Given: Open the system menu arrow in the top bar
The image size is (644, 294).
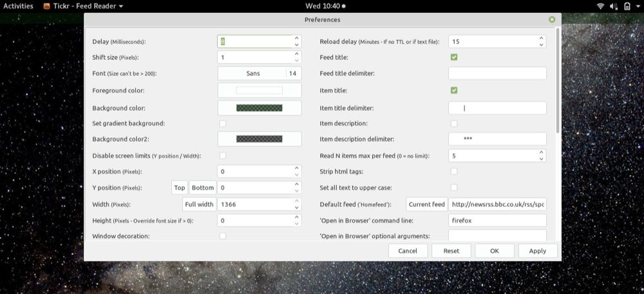Looking at the screenshot, I should (x=638, y=6).
